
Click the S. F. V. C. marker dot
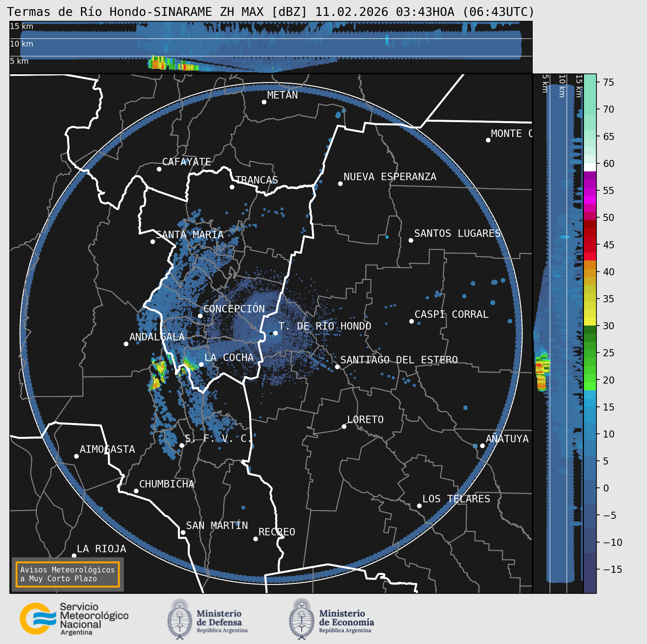click(x=182, y=445)
